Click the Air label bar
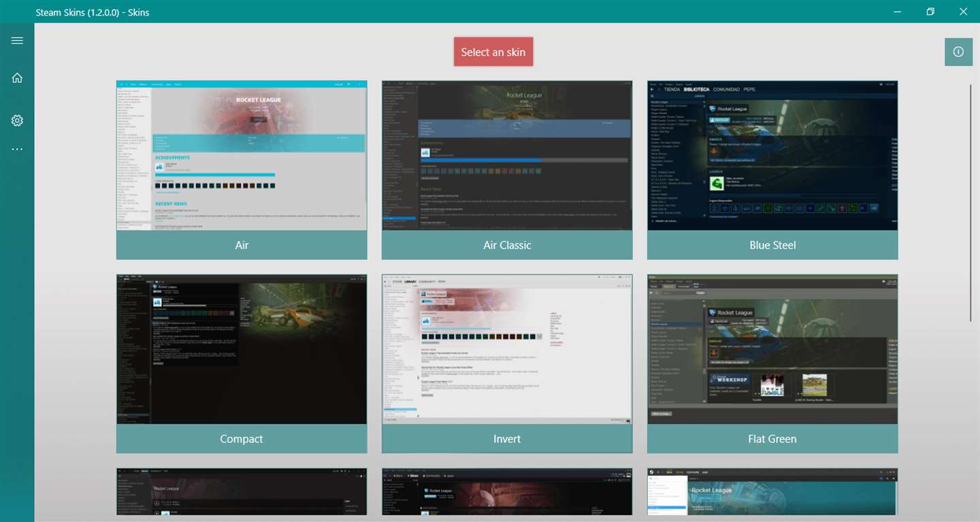The height and width of the screenshot is (522, 980). click(242, 245)
